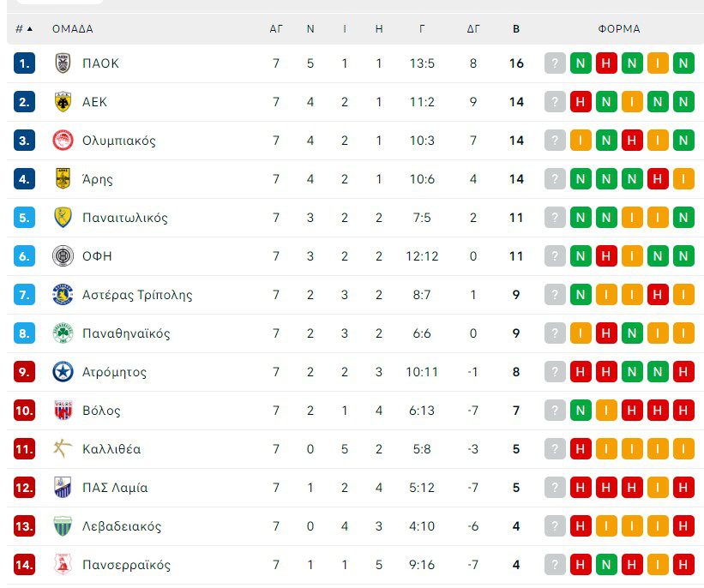This screenshot has height=588, width=704.
Task: Click the ΑΕΚ team crest icon
Action: coord(63,102)
